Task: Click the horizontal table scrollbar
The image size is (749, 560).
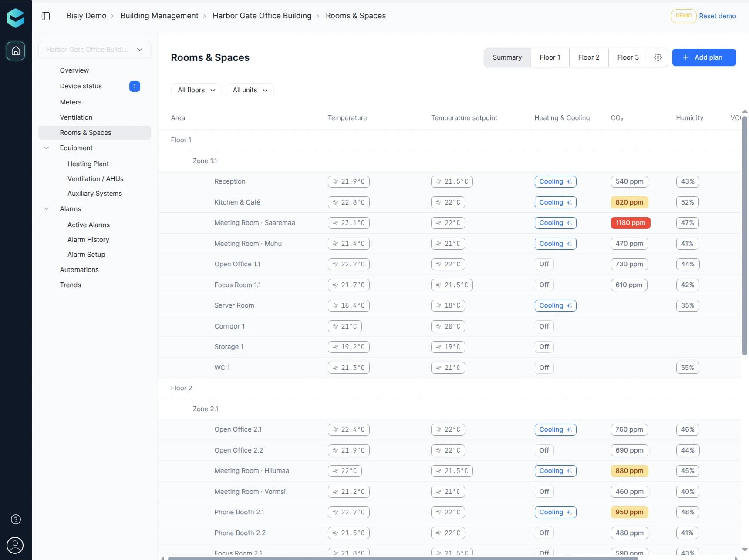Action: 403,558
